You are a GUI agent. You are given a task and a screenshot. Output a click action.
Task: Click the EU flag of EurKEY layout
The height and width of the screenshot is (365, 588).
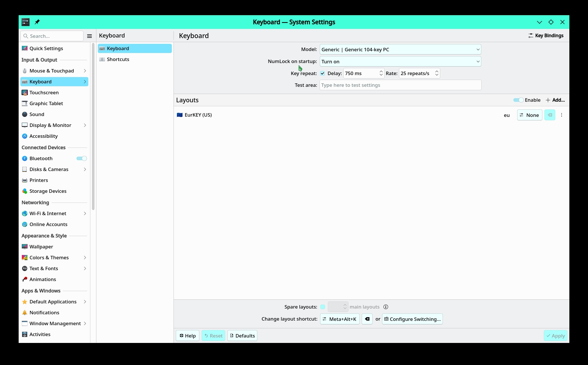click(180, 115)
